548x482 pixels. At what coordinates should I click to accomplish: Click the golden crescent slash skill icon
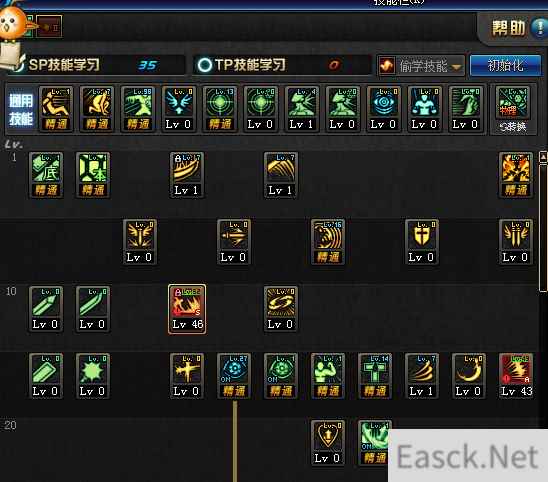tap(469, 376)
